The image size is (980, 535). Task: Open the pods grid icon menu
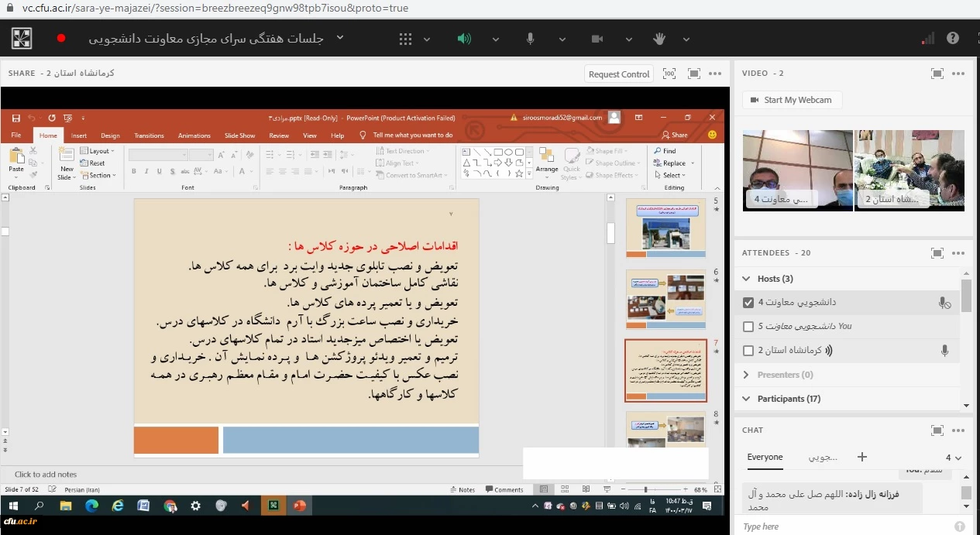(x=405, y=39)
